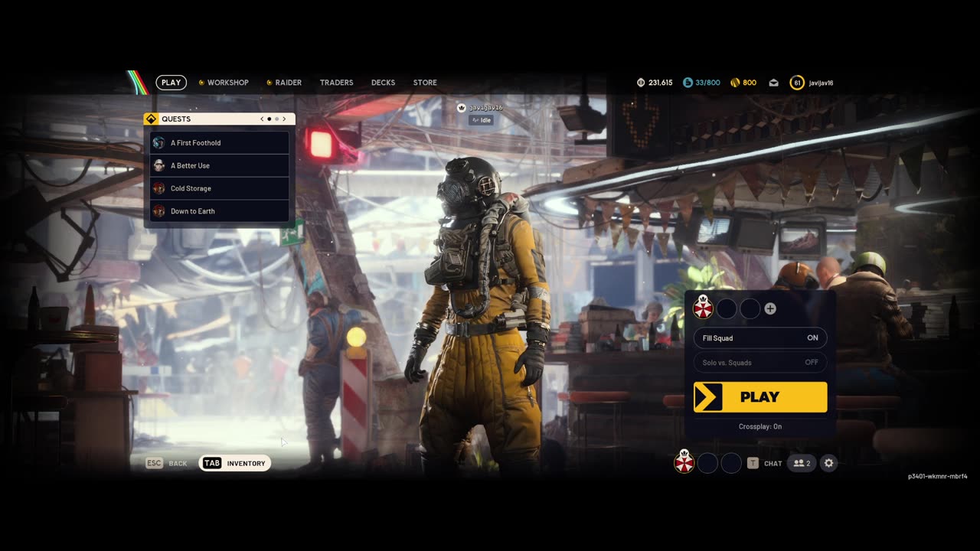
Task: Switch to the TRADERS tab
Action: pos(336,83)
